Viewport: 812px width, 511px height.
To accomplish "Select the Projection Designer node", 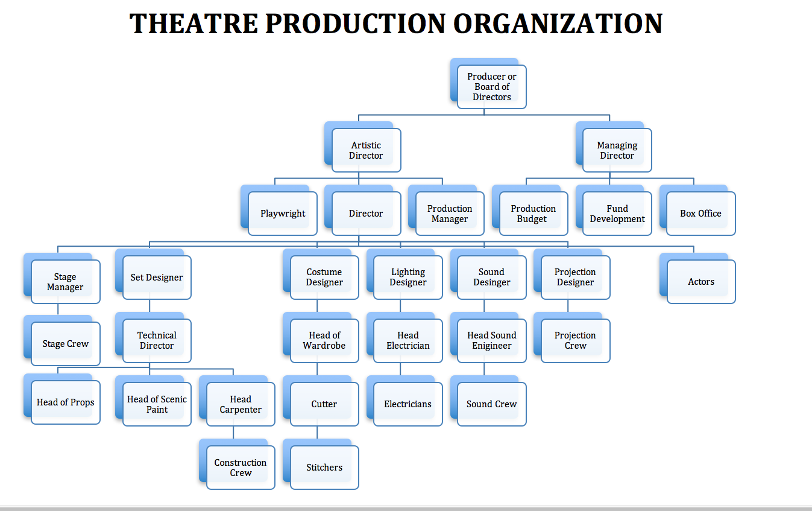I will pos(576,278).
